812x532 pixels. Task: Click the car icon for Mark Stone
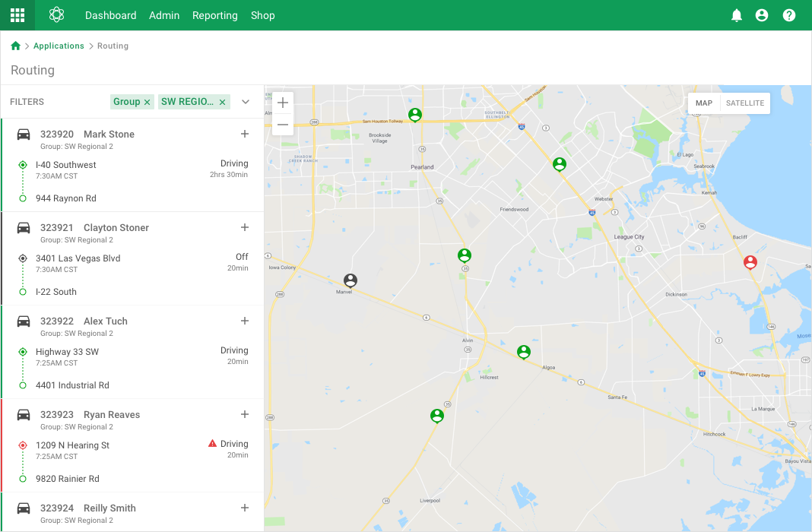click(x=24, y=135)
